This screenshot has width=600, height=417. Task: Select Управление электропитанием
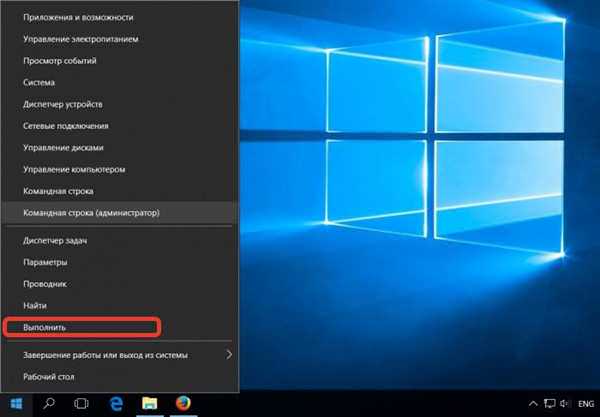point(120,39)
